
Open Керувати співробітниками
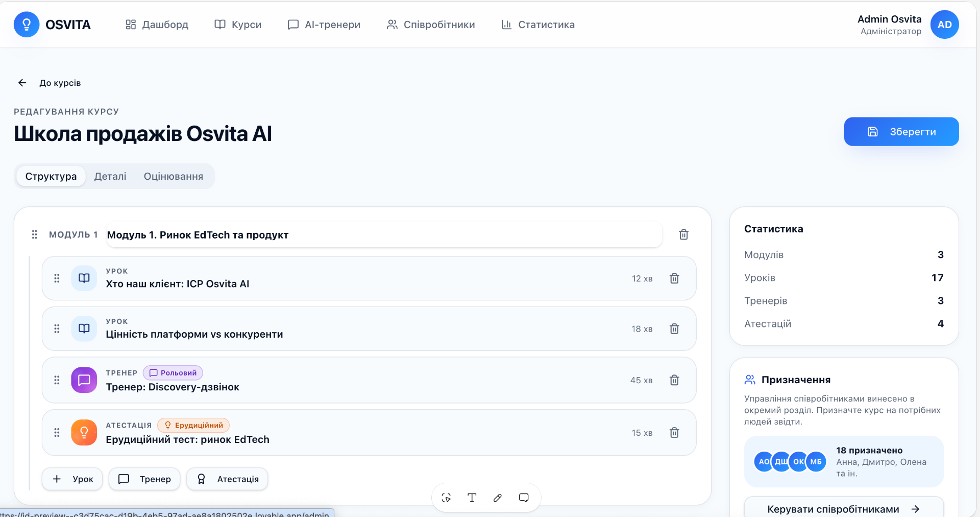pos(844,509)
